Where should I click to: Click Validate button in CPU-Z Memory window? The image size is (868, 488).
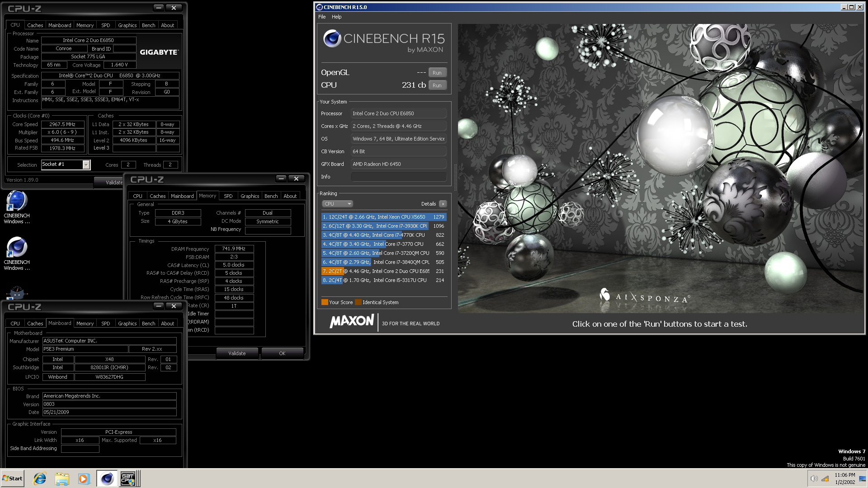[237, 353]
